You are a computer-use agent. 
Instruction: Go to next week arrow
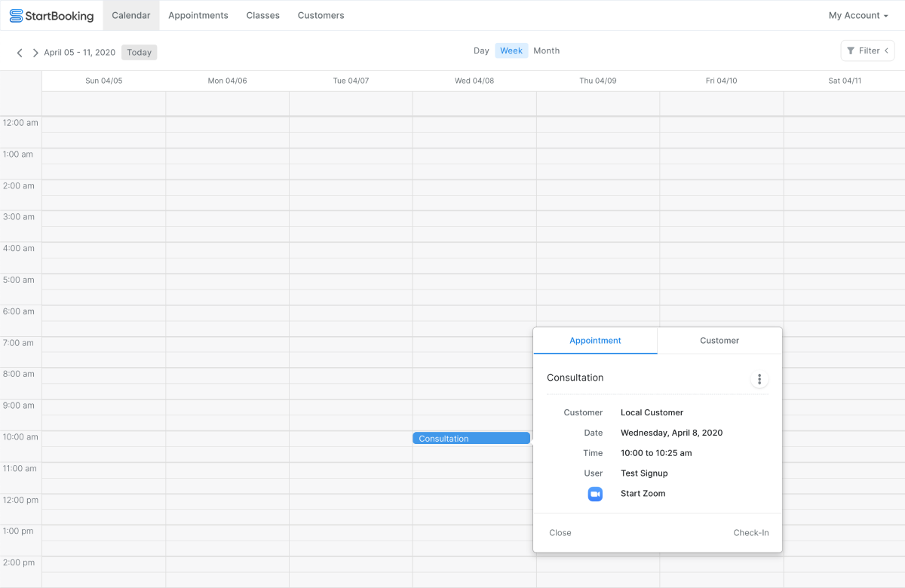tap(35, 53)
